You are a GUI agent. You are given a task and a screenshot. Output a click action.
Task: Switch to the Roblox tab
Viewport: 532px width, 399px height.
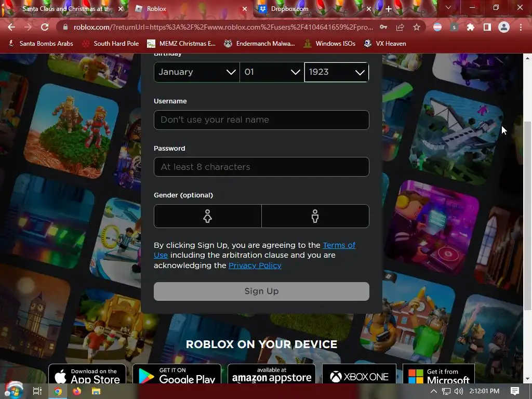[x=190, y=9]
